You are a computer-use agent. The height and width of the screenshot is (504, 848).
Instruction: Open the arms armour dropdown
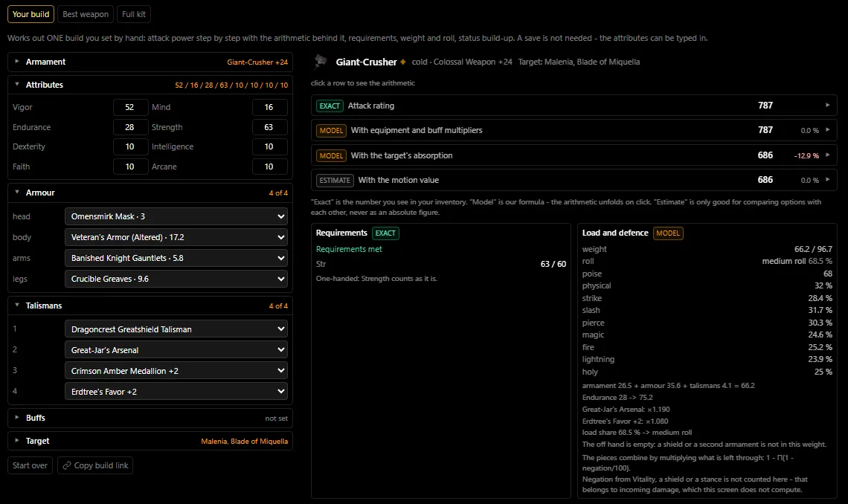(176, 258)
